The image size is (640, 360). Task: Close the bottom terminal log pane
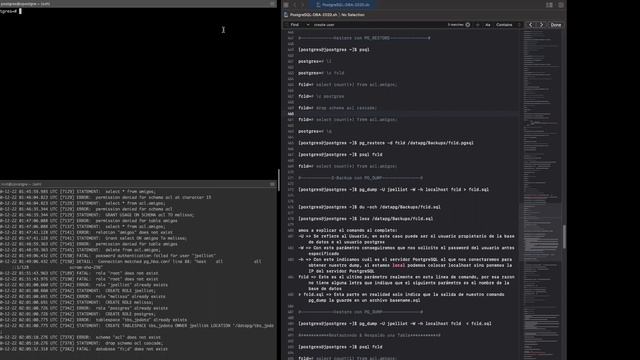273,184
